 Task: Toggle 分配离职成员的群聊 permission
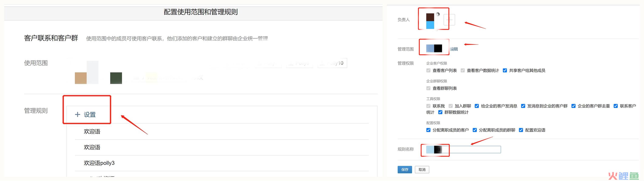pos(475,130)
